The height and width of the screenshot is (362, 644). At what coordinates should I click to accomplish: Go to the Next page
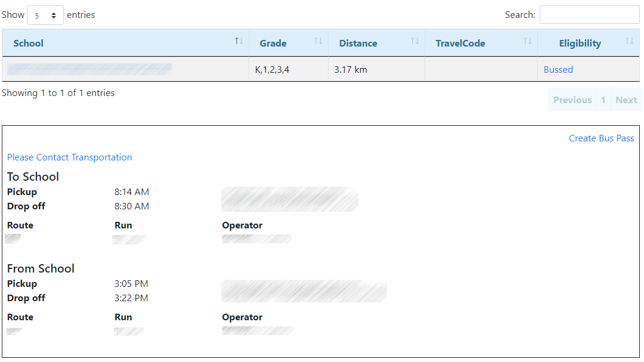pyautogui.click(x=626, y=100)
